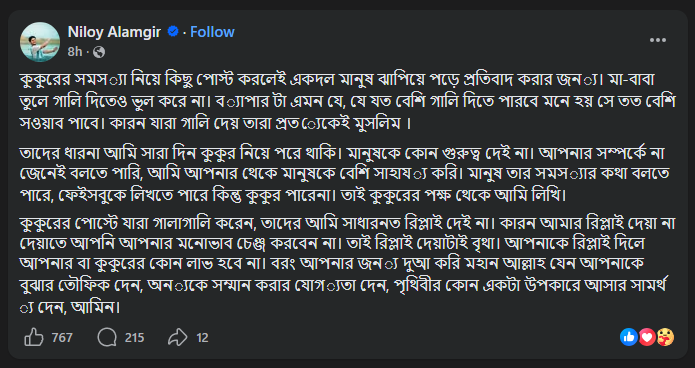
Task: View the 767 likes count
Action: tap(62, 338)
